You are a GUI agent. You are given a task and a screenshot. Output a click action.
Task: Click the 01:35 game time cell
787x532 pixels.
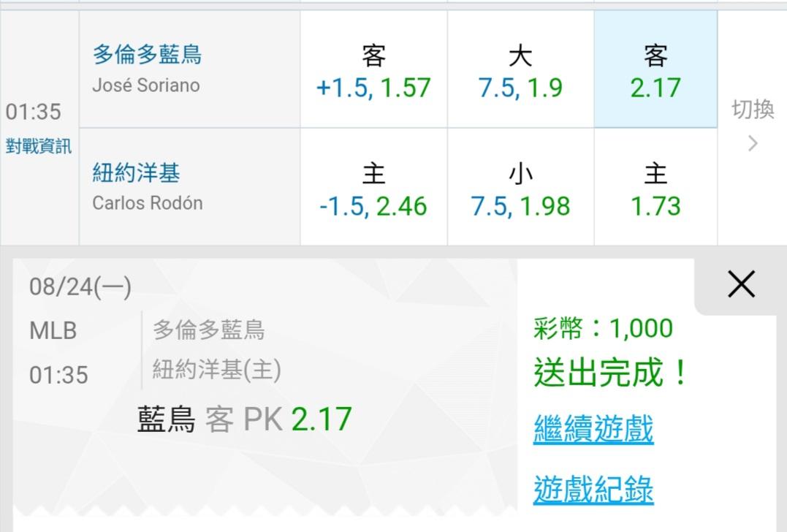(x=33, y=111)
